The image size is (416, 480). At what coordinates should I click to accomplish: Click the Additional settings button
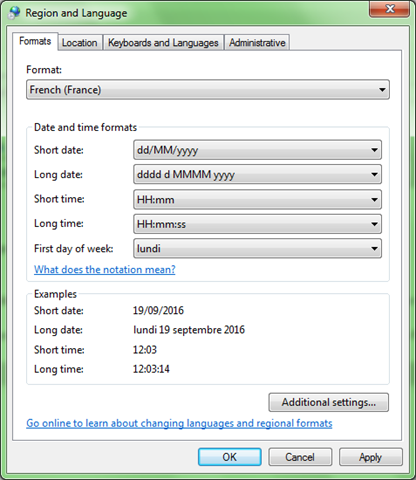329,402
